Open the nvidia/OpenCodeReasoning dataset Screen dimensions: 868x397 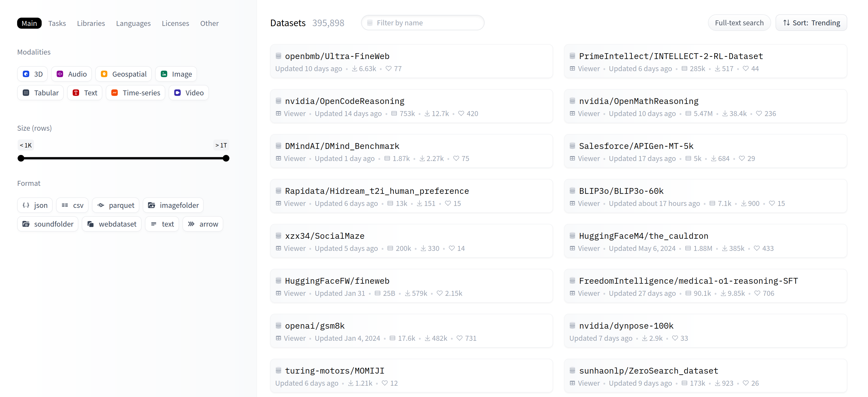click(344, 101)
